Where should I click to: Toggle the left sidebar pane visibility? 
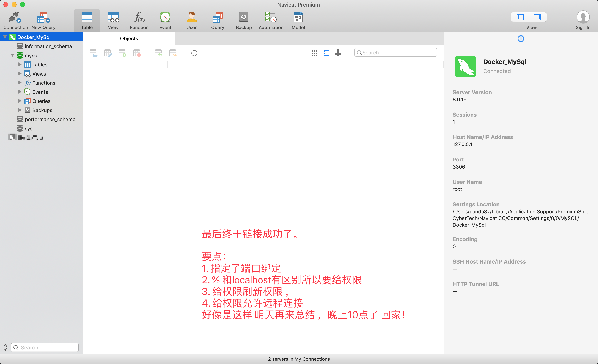click(x=520, y=17)
